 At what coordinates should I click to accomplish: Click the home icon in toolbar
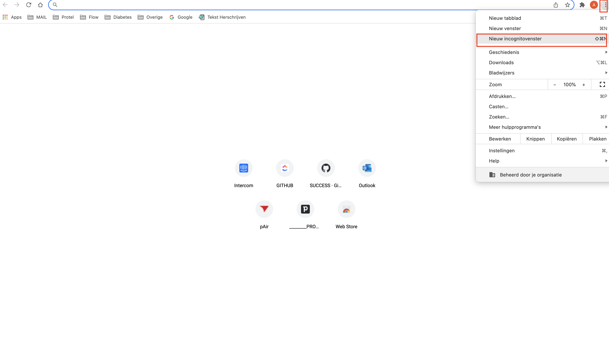pyautogui.click(x=41, y=5)
